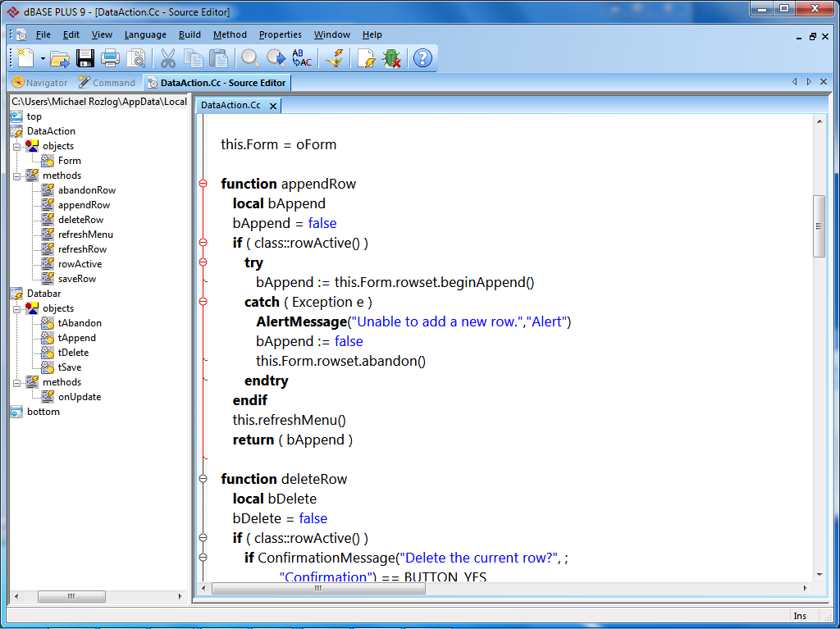Jump to refreshRow method in tree

click(83, 249)
